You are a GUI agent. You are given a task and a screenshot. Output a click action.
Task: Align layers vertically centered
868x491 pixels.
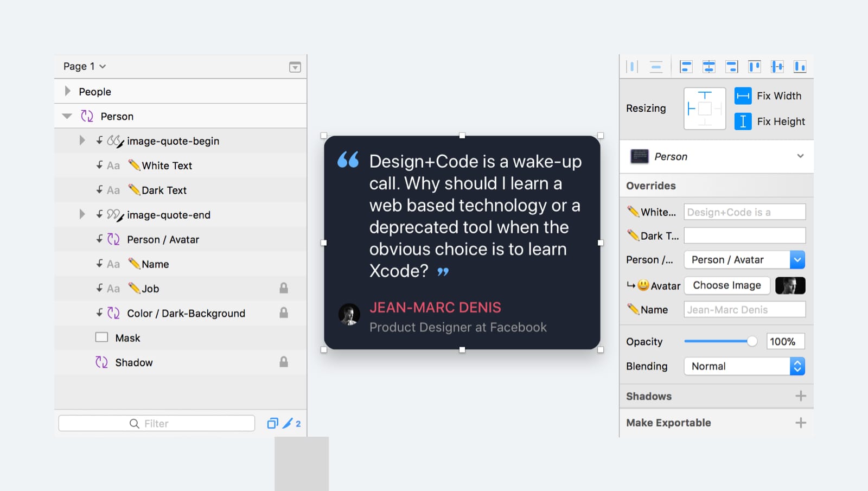click(x=777, y=67)
